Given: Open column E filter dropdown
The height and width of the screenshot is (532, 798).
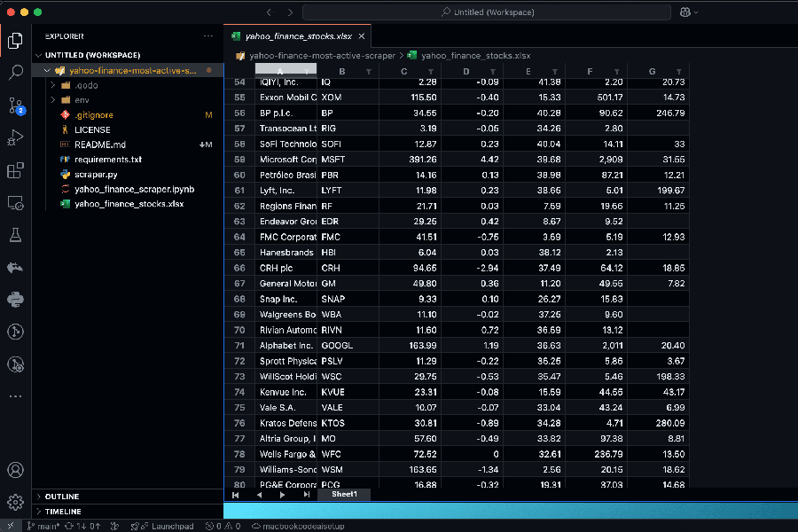Looking at the screenshot, I should click(555, 72).
